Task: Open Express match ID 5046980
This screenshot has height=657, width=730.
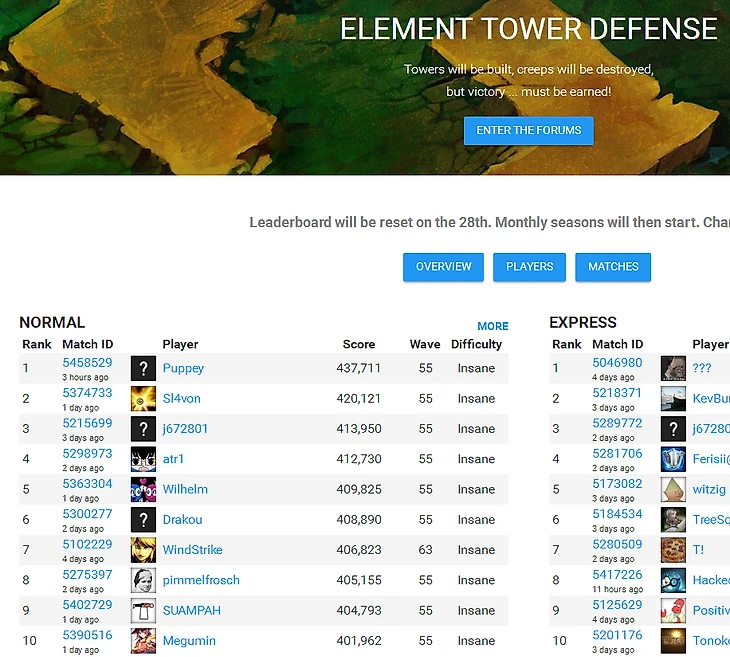Action: click(x=617, y=363)
